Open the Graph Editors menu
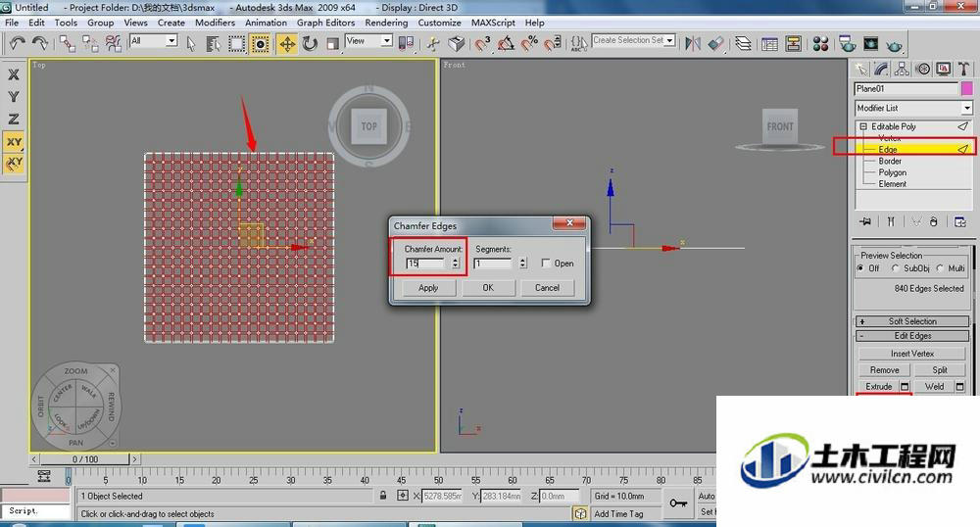Viewport: 980px width, 527px height. point(325,23)
